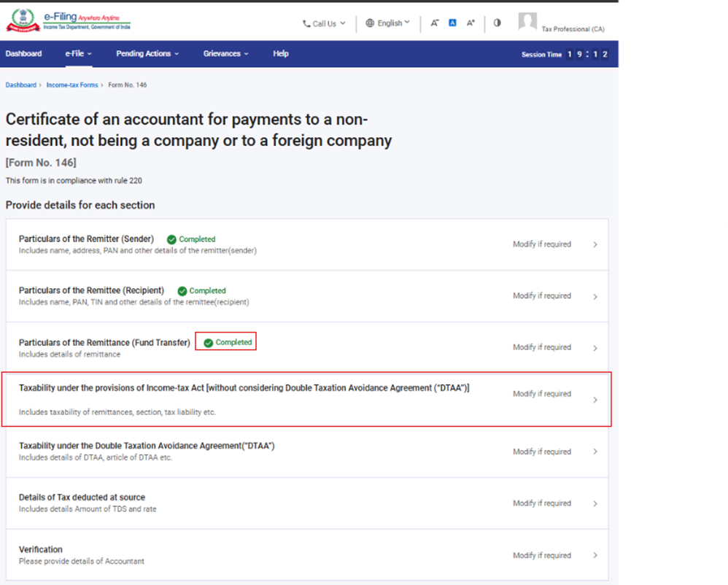
Task: Click Modify if required for DTAA taxability
Action: click(541, 452)
